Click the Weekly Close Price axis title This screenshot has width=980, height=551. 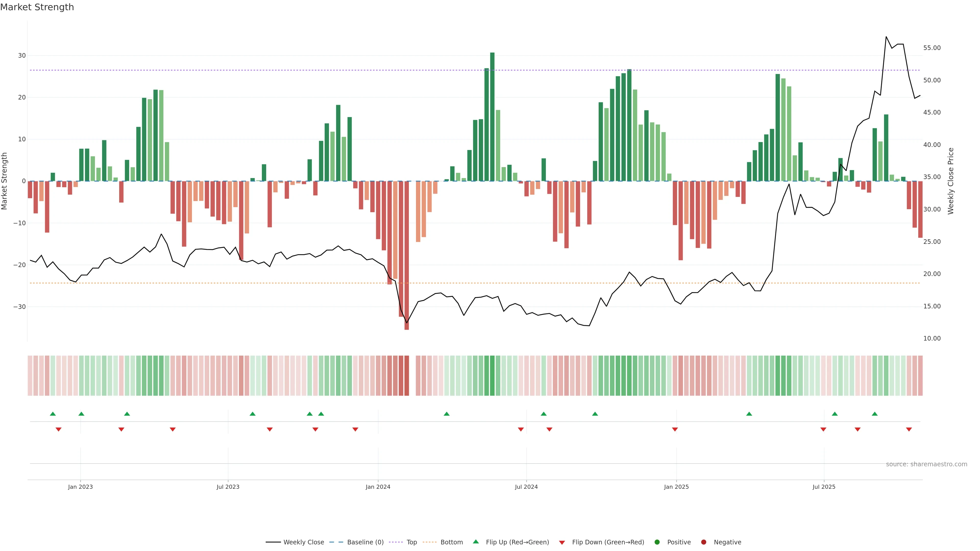(951, 181)
